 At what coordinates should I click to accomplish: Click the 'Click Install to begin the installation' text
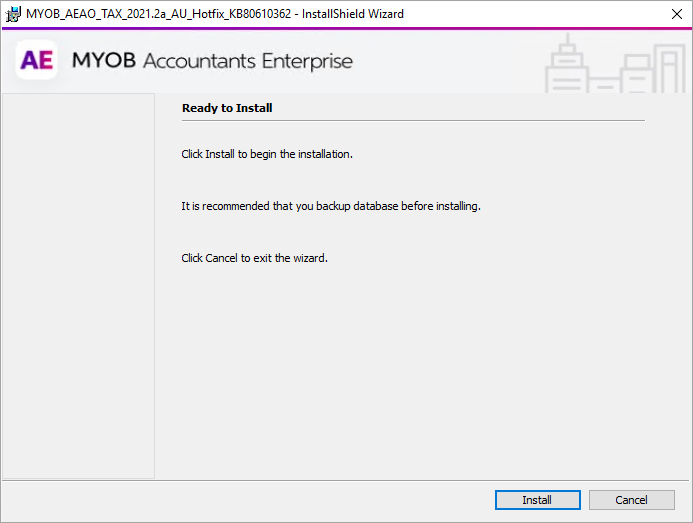(x=267, y=154)
